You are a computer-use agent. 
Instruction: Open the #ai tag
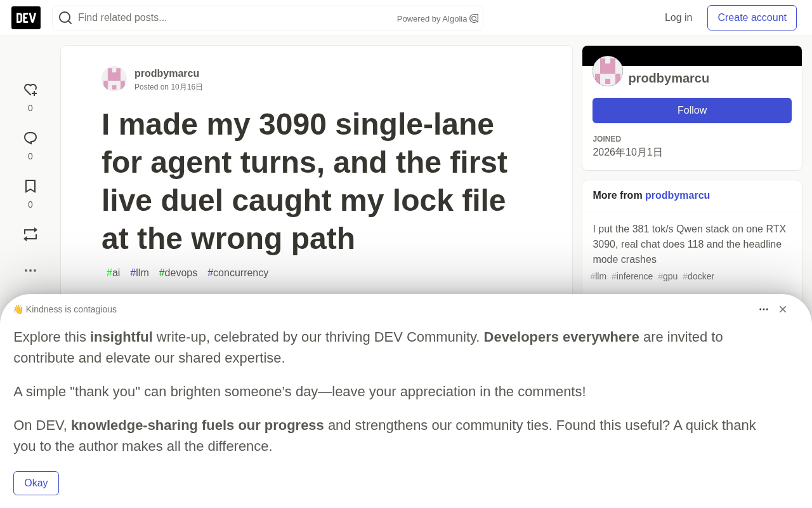[114, 273]
